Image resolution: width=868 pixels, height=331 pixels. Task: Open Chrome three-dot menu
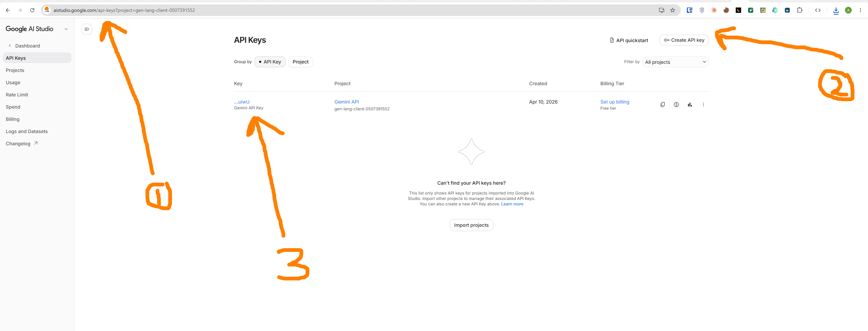click(x=861, y=10)
